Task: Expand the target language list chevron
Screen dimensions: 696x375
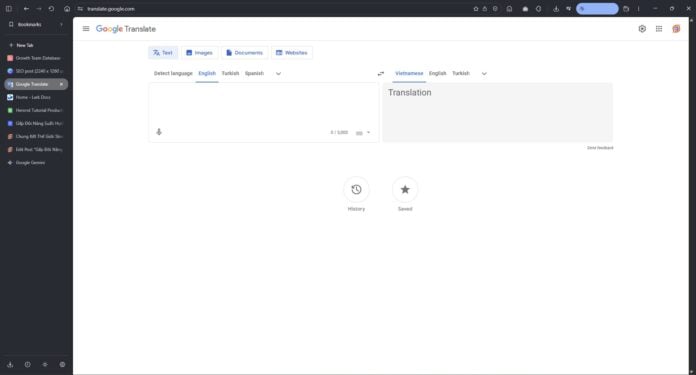Action: click(x=484, y=74)
